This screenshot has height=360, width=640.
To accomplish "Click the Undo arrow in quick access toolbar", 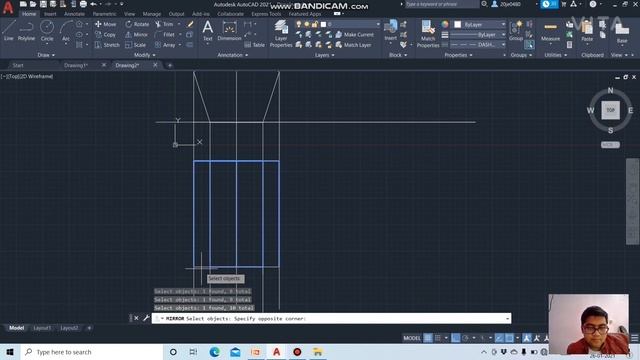I will point(93,4).
